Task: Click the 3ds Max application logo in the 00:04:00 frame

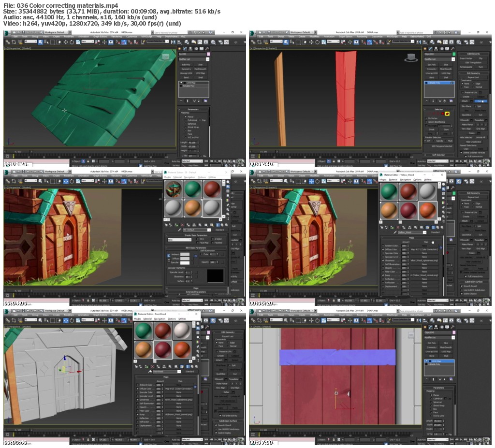Action: coord(7,172)
